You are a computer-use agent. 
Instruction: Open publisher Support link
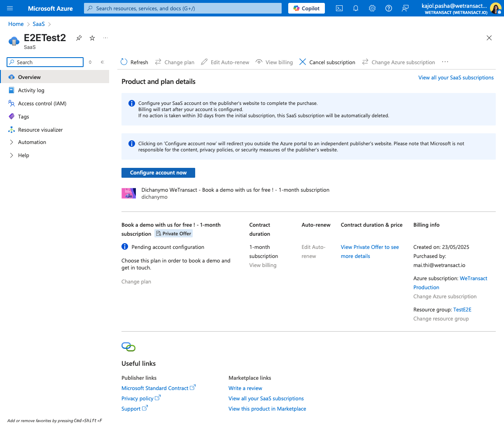[135, 409]
